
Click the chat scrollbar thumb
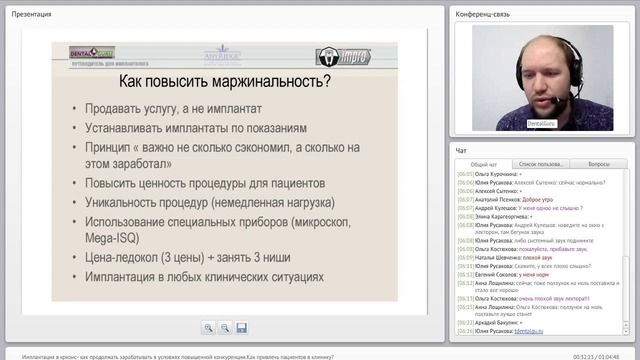(x=626, y=289)
